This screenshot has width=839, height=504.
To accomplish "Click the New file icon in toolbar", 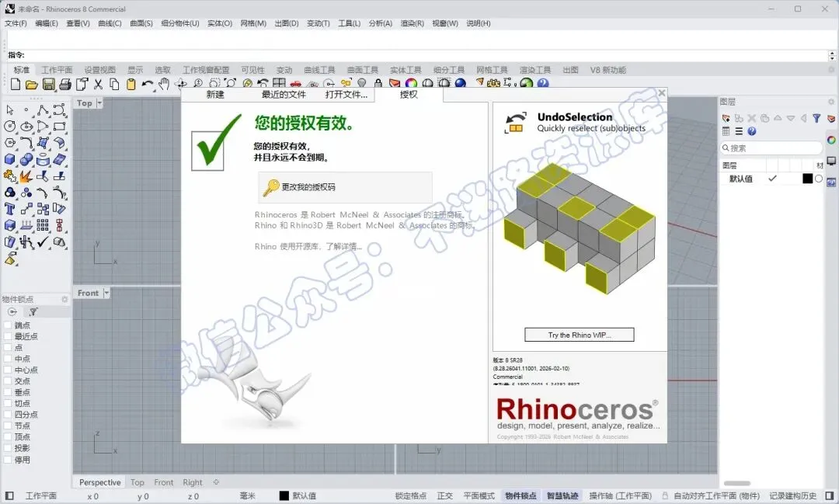I will (16, 84).
